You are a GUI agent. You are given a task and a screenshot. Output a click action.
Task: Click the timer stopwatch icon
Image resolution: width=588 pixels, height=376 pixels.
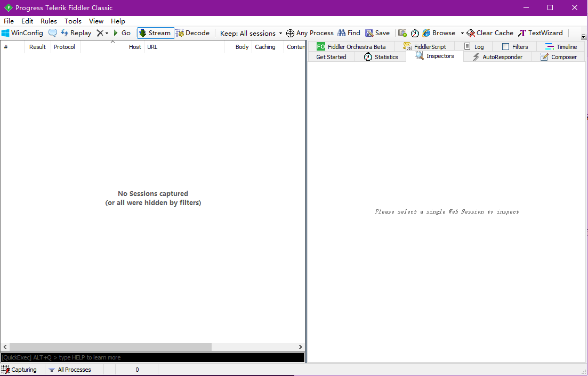pyautogui.click(x=415, y=33)
